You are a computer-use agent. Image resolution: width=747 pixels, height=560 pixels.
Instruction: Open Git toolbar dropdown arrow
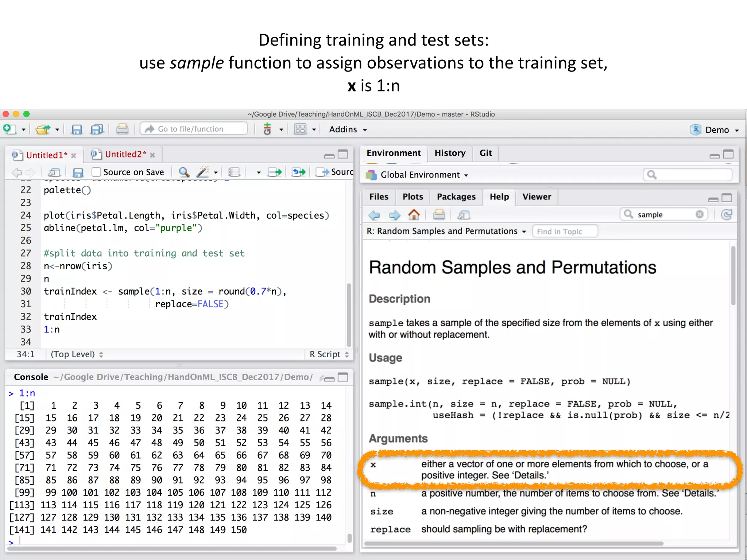pos(281,130)
